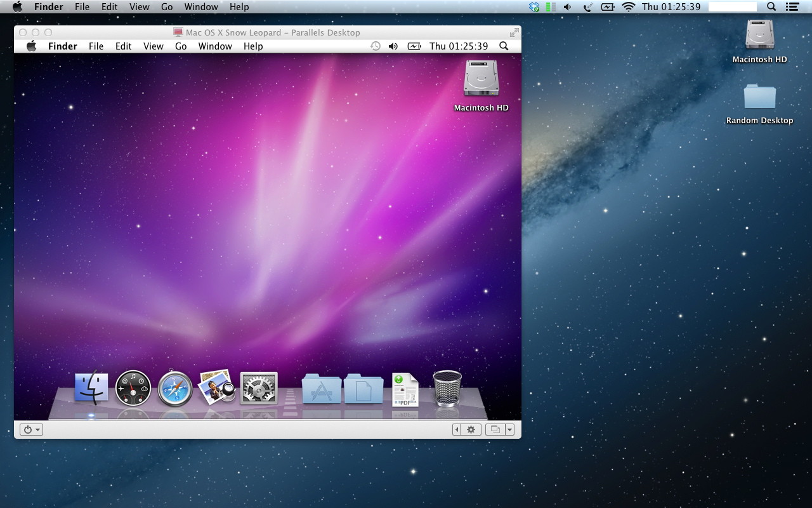The image size is (812, 508).
Task: Open the PDF document in the dock
Action: click(x=405, y=389)
